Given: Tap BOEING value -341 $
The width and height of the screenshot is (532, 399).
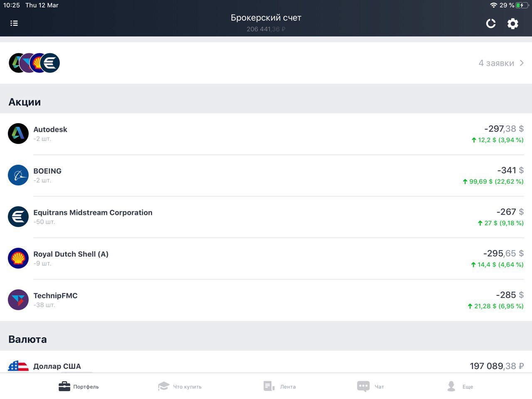Looking at the screenshot, I should [510, 170].
